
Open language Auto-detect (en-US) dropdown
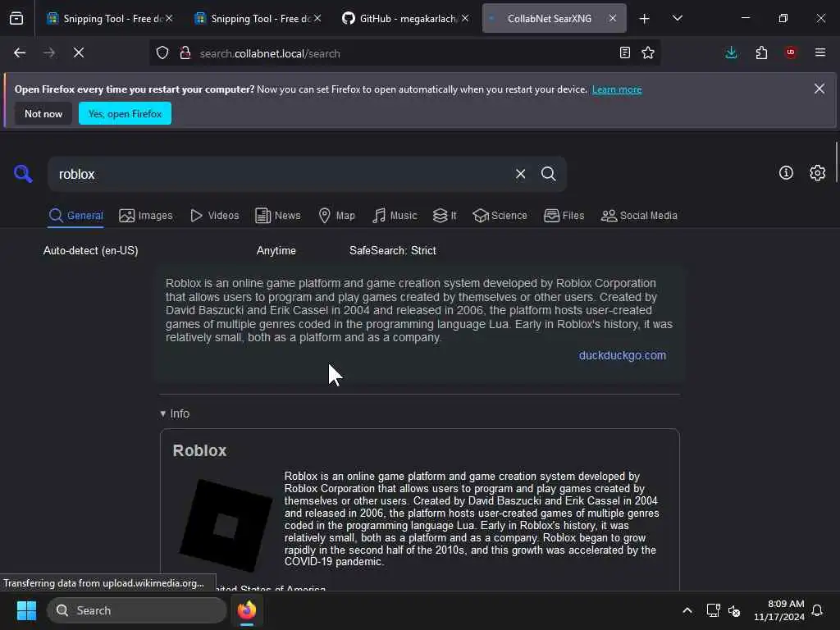90,250
